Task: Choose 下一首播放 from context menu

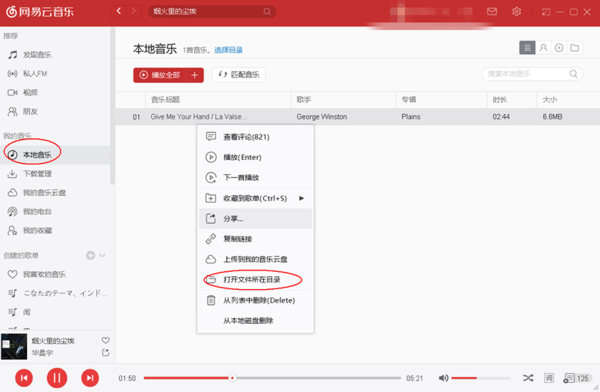Action: pos(255,178)
